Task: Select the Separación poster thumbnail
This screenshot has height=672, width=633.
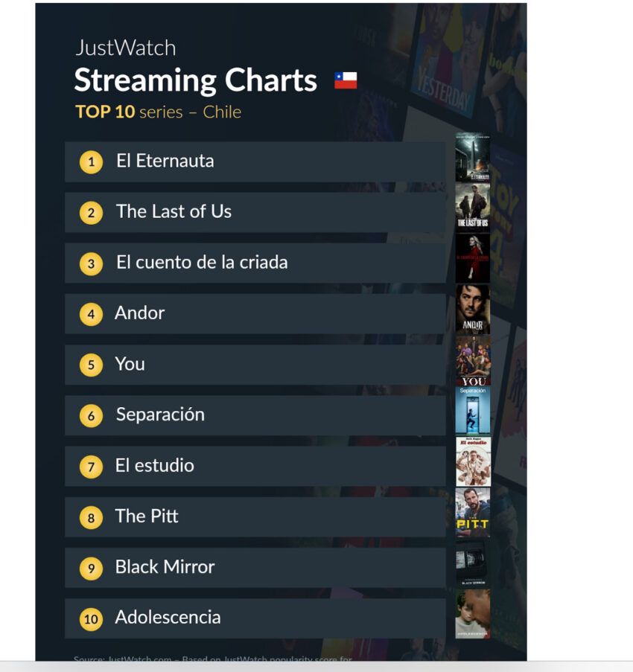Action: coord(473,411)
